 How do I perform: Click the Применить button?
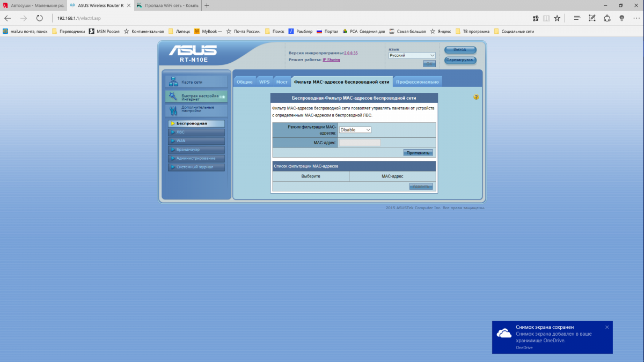point(418,153)
